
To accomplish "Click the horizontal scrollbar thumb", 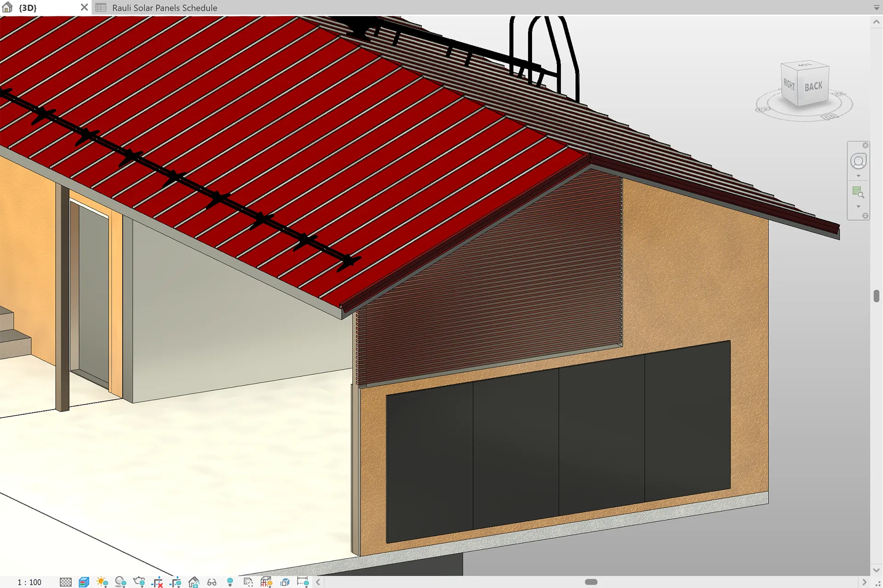I will pos(591,582).
